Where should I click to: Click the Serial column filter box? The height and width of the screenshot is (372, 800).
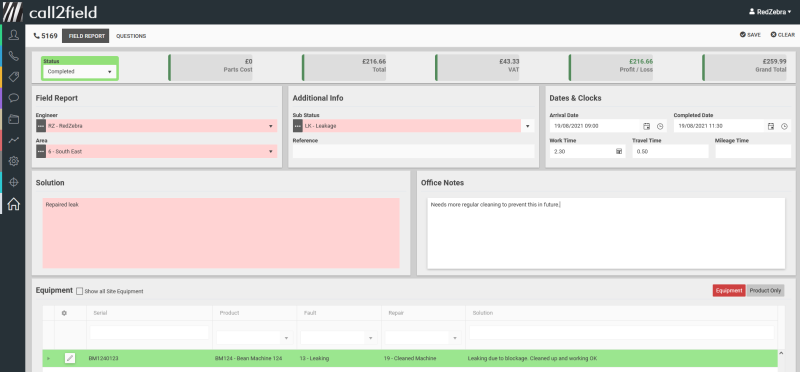149,333
